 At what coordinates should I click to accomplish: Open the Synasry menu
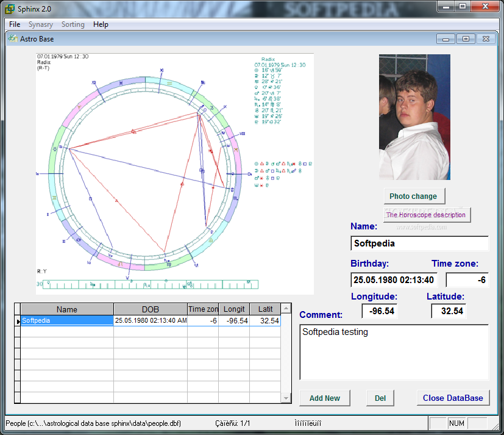click(40, 24)
